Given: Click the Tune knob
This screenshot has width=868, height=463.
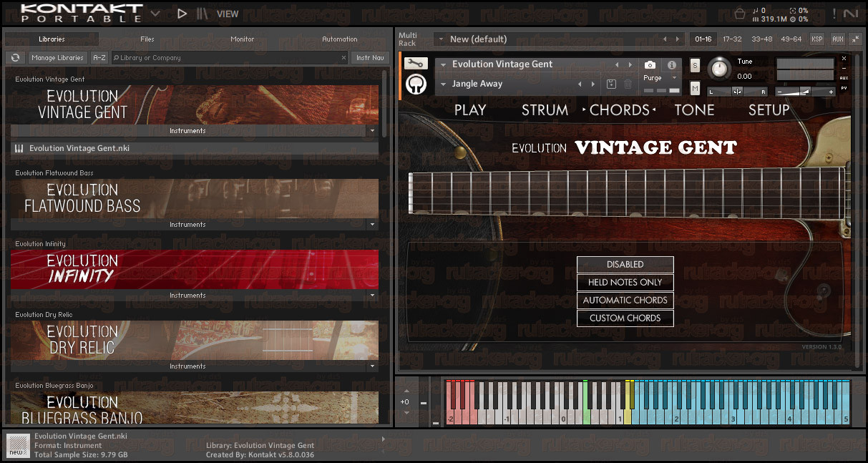Looking at the screenshot, I should (720, 69).
